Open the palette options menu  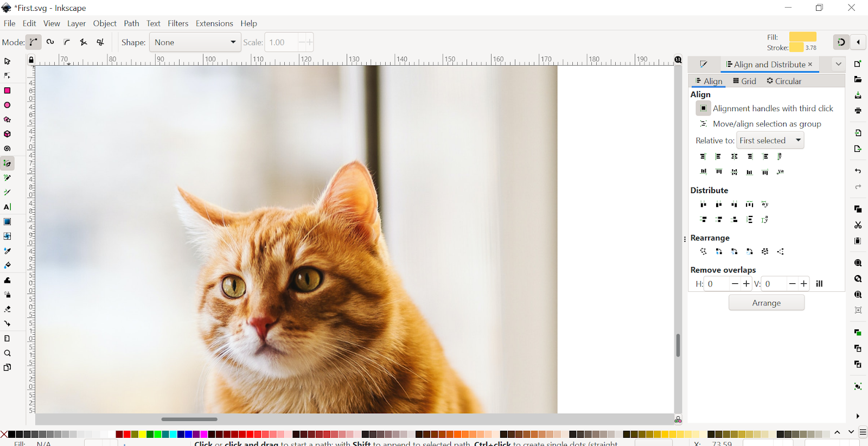tap(863, 432)
